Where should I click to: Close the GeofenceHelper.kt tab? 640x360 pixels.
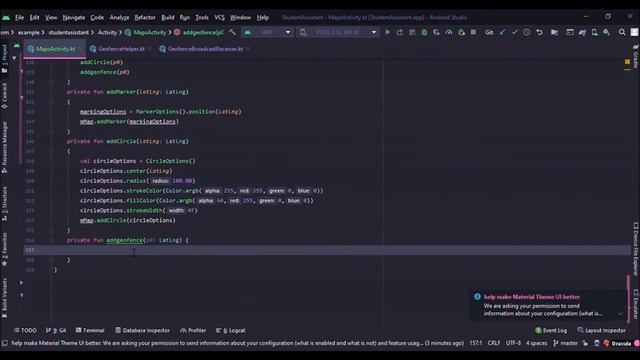point(150,49)
